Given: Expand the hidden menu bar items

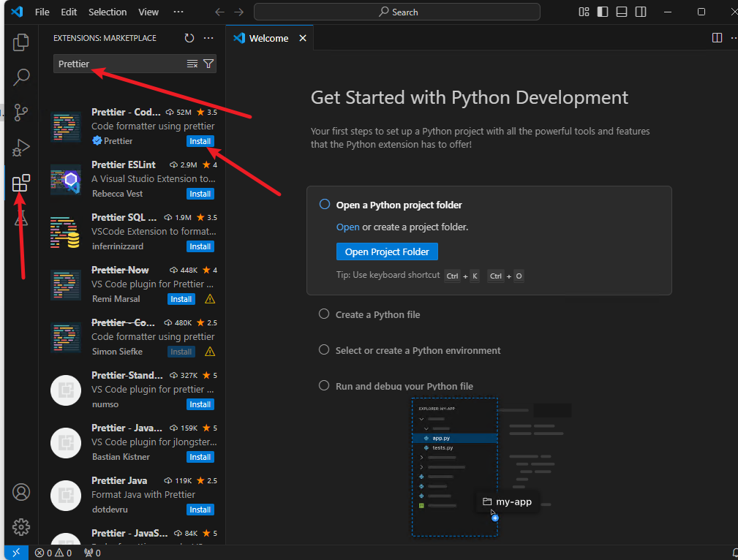Looking at the screenshot, I should (178, 12).
